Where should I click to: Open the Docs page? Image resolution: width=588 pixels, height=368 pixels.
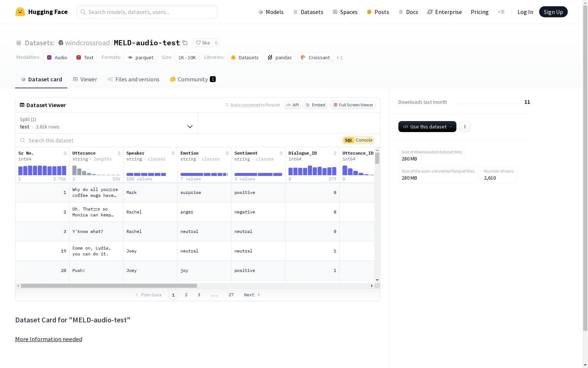click(408, 12)
